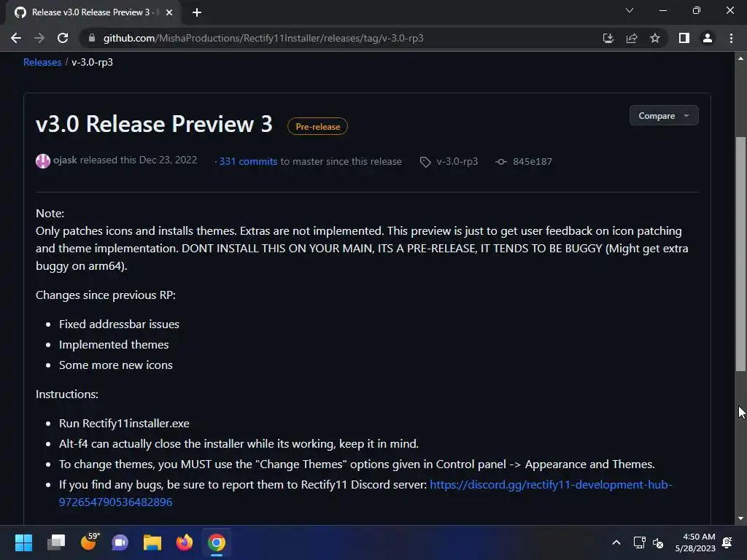Expand the Compare dropdown
Viewport: 747px width, 560px height.
click(x=664, y=116)
